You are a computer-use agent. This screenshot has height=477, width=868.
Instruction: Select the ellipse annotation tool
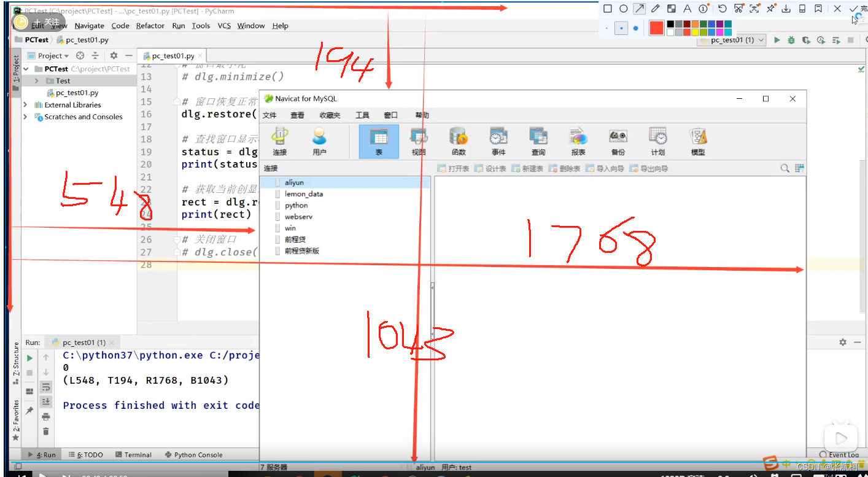[623, 9]
